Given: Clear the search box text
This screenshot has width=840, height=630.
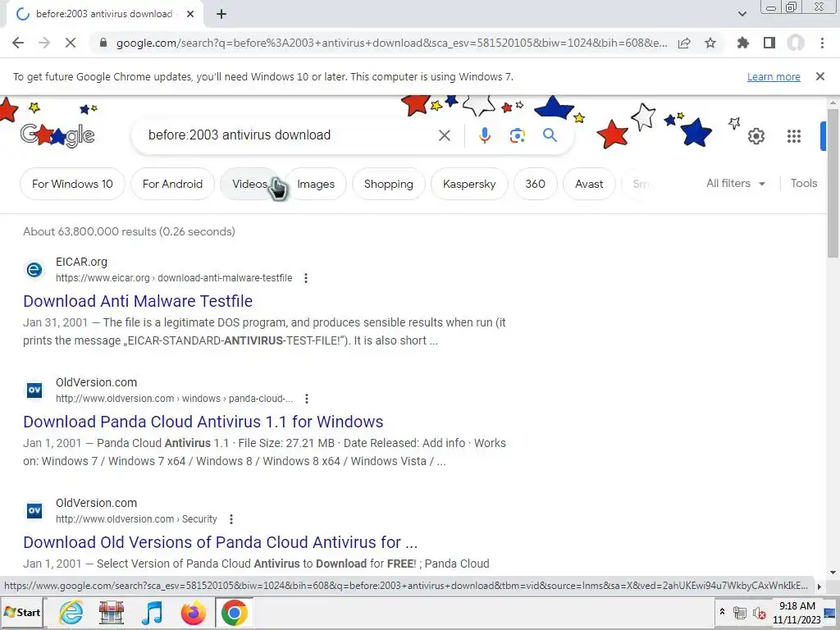Looking at the screenshot, I should (444, 135).
